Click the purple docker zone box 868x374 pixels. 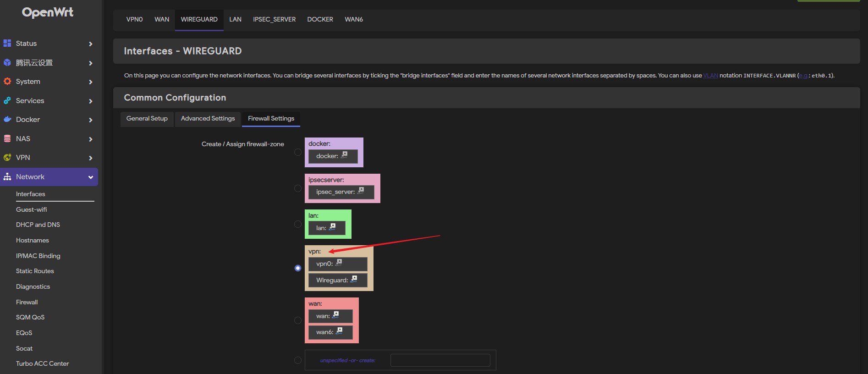click(x=334, y=152)
